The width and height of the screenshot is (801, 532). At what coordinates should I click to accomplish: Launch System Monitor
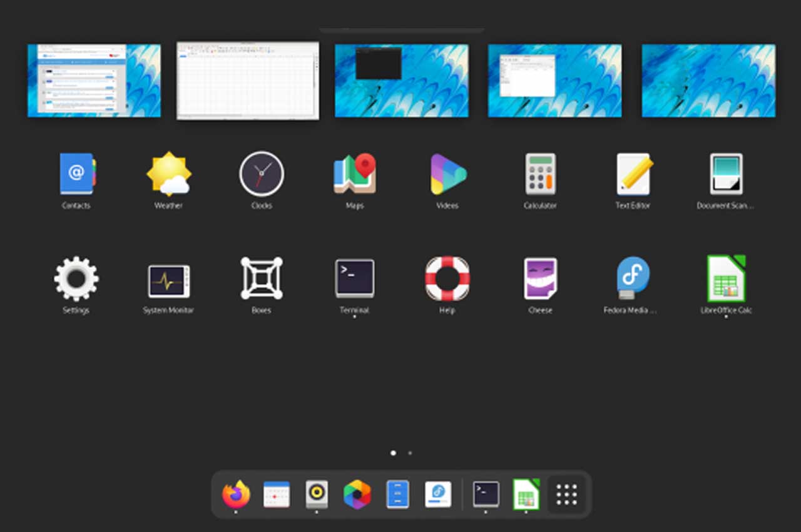(x=168, y=281)
